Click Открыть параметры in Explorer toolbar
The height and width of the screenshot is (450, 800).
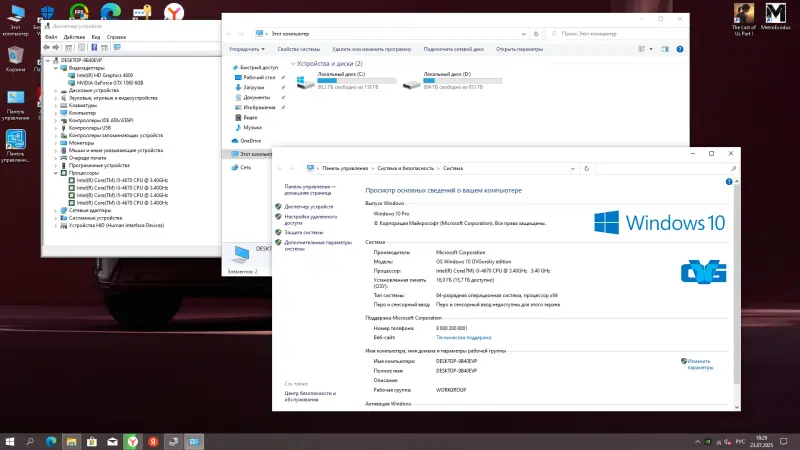tap(519, 49)
